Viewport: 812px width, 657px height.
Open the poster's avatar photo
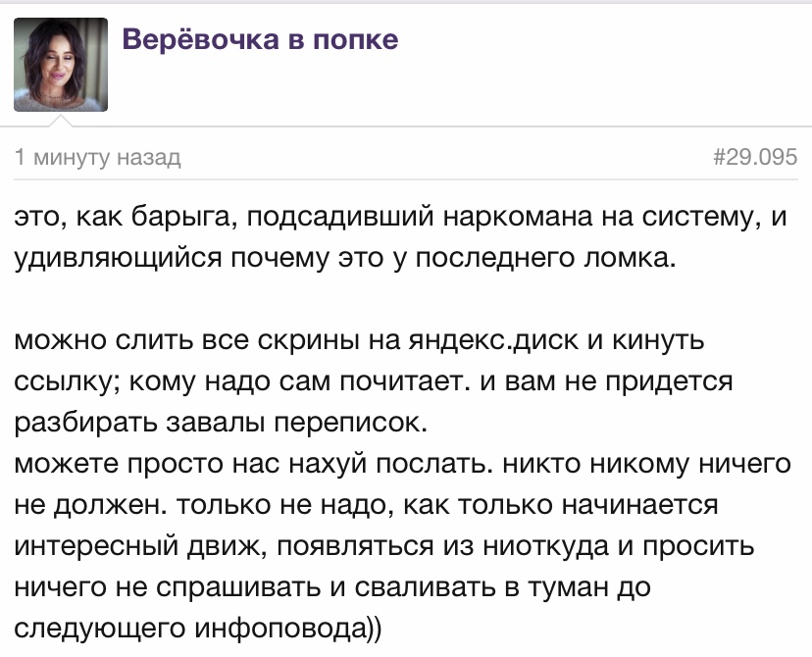tap(61, 65)
